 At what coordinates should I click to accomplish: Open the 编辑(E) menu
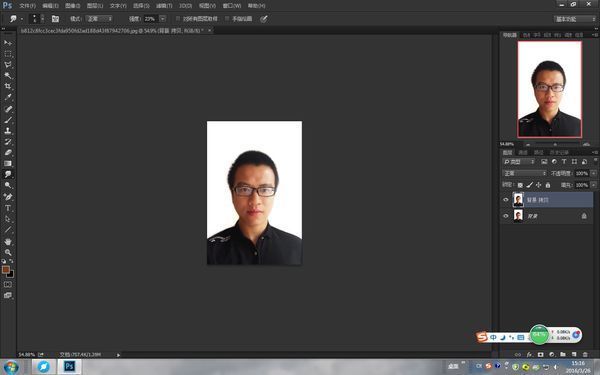[x=51, y=6]
